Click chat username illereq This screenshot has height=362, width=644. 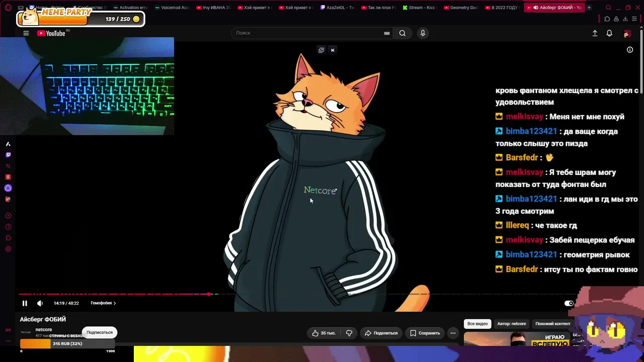517,225
